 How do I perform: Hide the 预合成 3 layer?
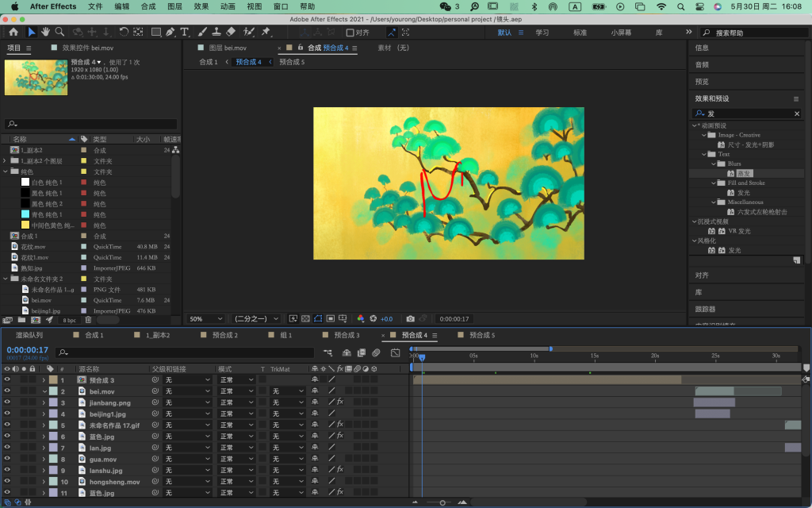coord(7,379)
